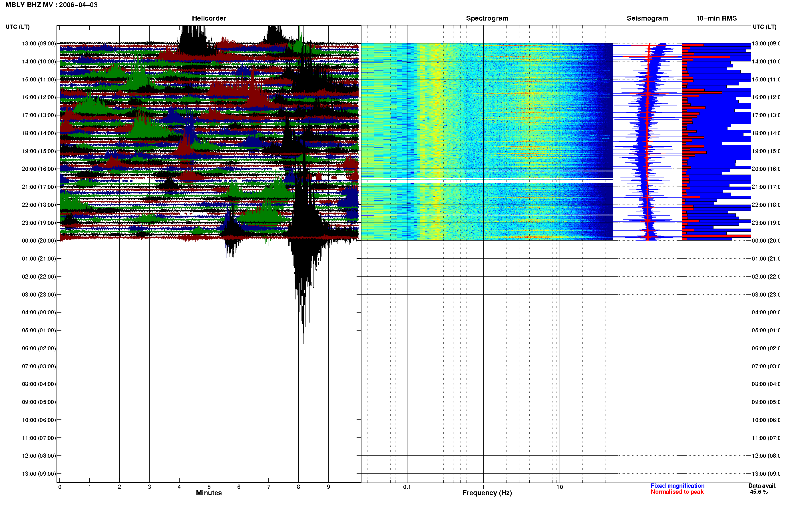Click the red Normalised to peak legend text

[x=677, y=492]
